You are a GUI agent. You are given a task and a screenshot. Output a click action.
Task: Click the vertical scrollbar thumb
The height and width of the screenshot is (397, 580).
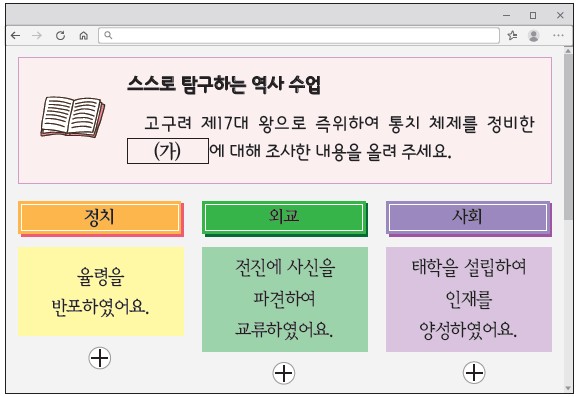pyautogui.click(x=568, y=137)
